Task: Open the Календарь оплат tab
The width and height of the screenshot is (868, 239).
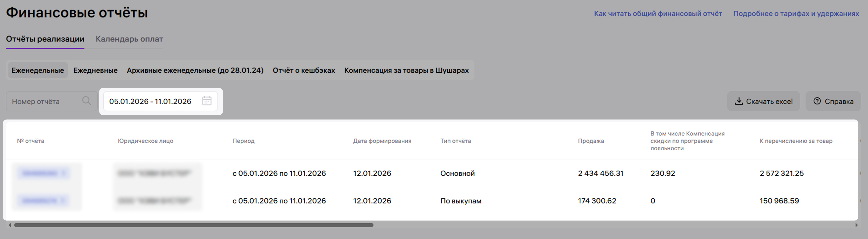Action: coord(129,39)
